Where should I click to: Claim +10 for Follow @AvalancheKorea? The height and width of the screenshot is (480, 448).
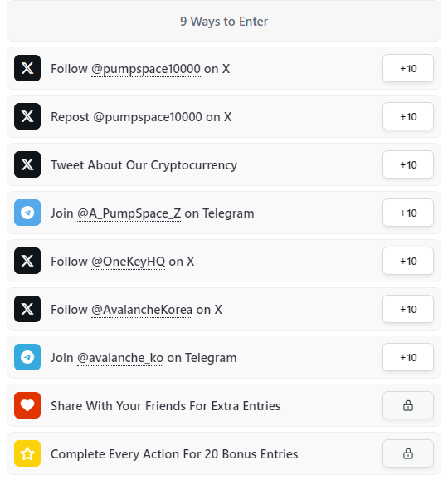click(408, 309)
